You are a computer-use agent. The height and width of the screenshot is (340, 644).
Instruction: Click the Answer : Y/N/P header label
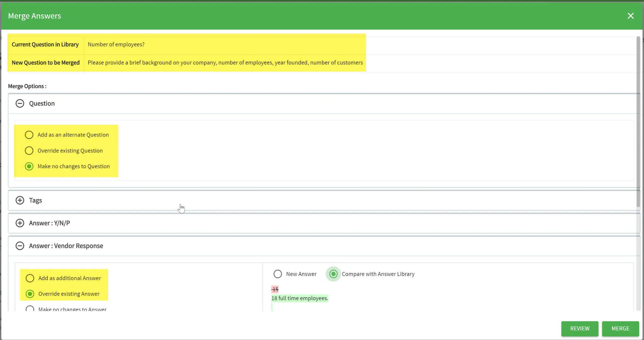click(x=49, y=223)
